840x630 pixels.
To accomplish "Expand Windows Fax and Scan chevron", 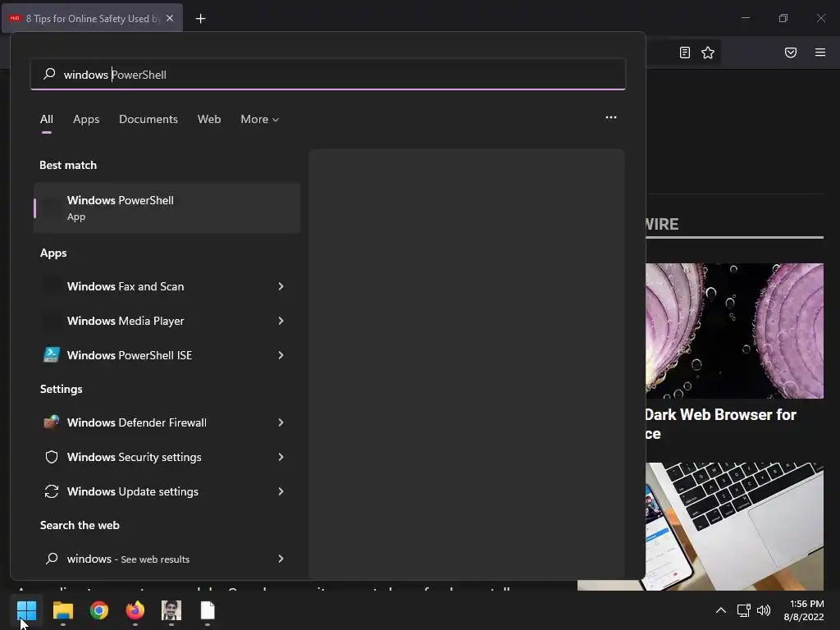I will 281,286.
